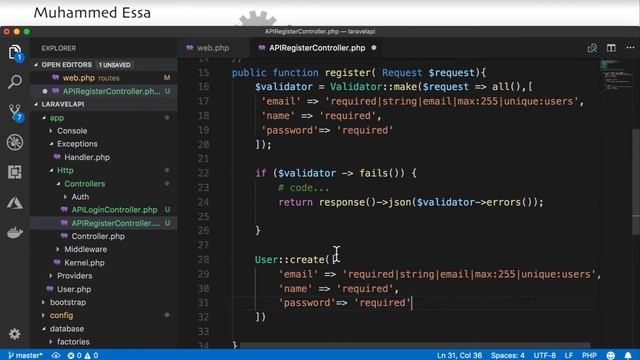Click the editor horizontal scrollbar
This screenshot has height=360, width=640.
[415, 345]
